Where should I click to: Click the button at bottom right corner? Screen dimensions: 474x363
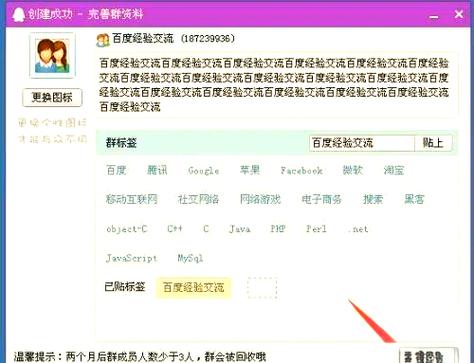[x=428, y=356]
